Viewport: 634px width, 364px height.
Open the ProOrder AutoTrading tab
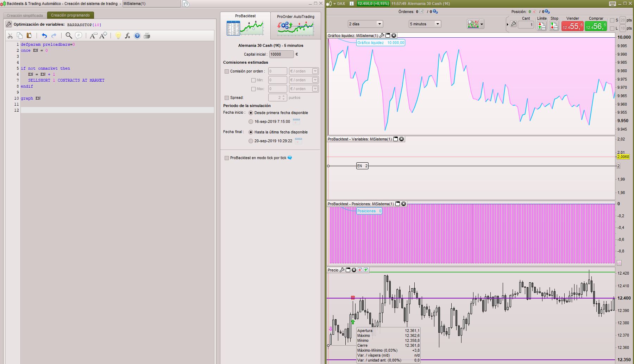[295, 25]
